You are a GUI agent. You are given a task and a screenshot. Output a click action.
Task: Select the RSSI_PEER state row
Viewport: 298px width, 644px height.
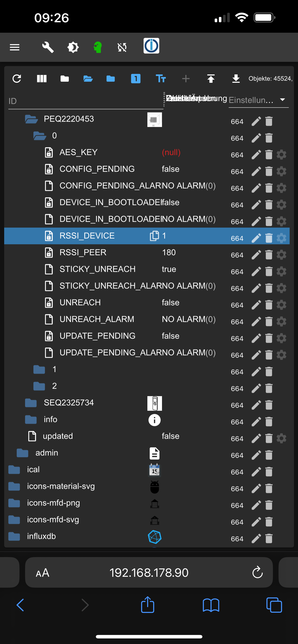(x=147, y=252)
